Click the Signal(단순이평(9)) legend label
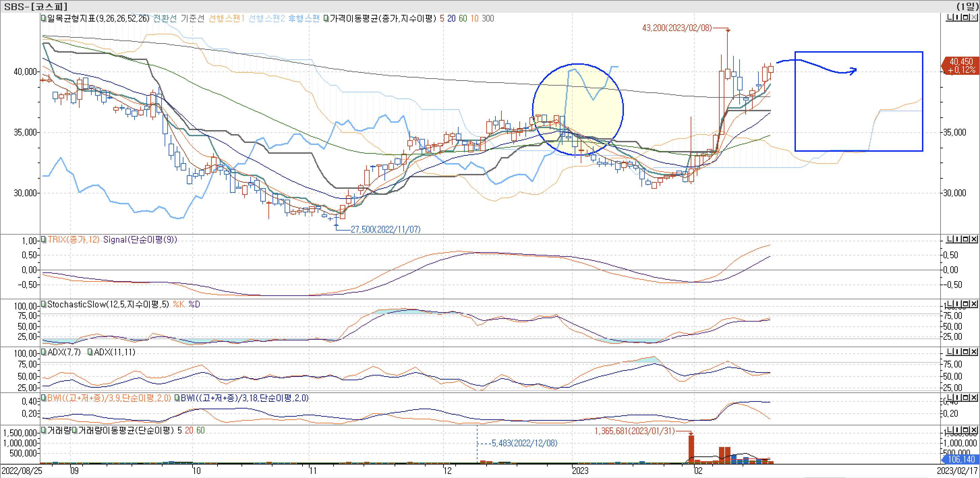Screen dimensions: 980x478 click(x=140, y=240)
